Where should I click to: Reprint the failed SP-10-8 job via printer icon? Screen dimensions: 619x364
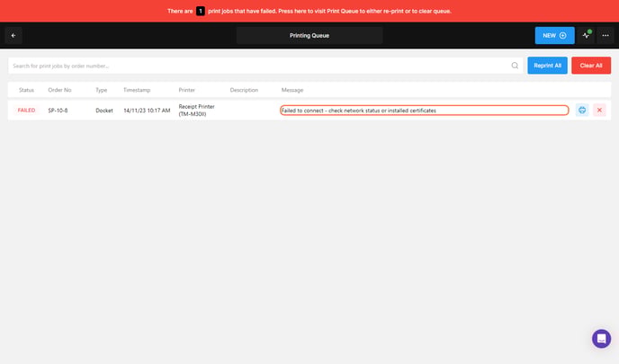(x=582, y=110)
